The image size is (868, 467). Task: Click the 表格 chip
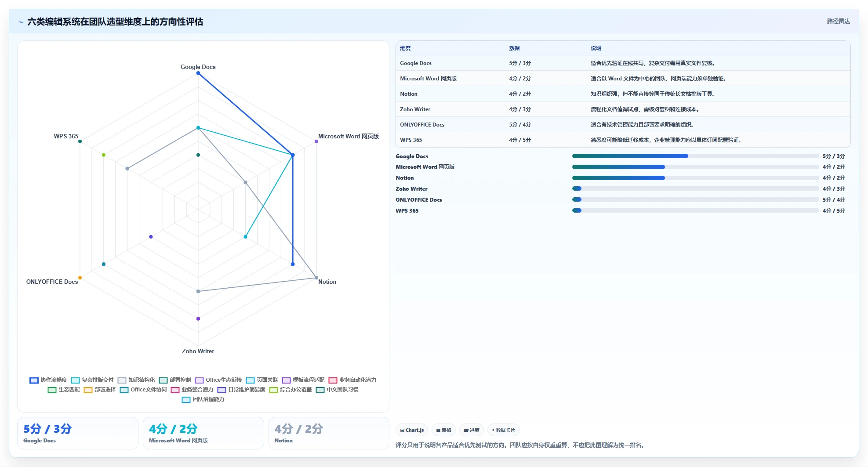pyautogui.click(x=443, y=430)
